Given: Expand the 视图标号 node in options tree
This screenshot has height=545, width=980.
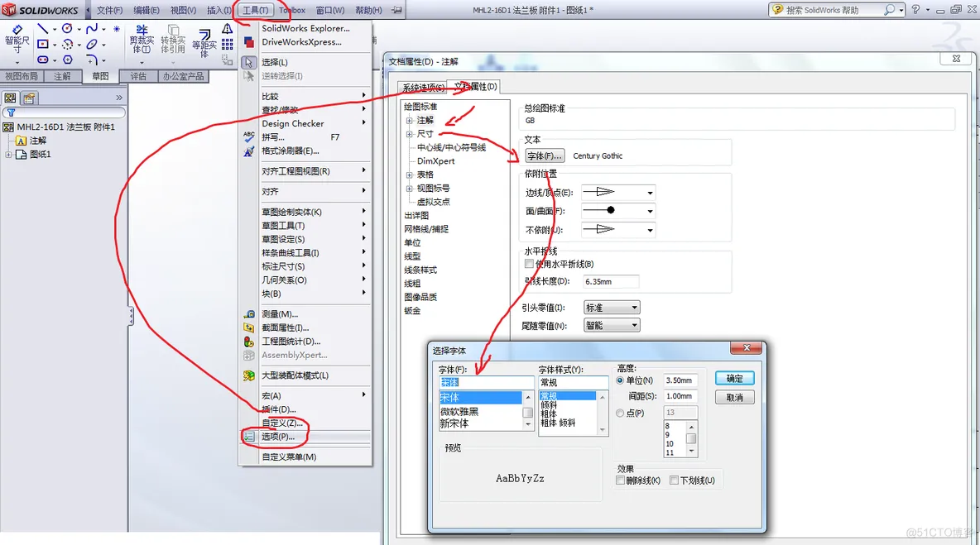Looking at the screenshot, I should [410, 189].
